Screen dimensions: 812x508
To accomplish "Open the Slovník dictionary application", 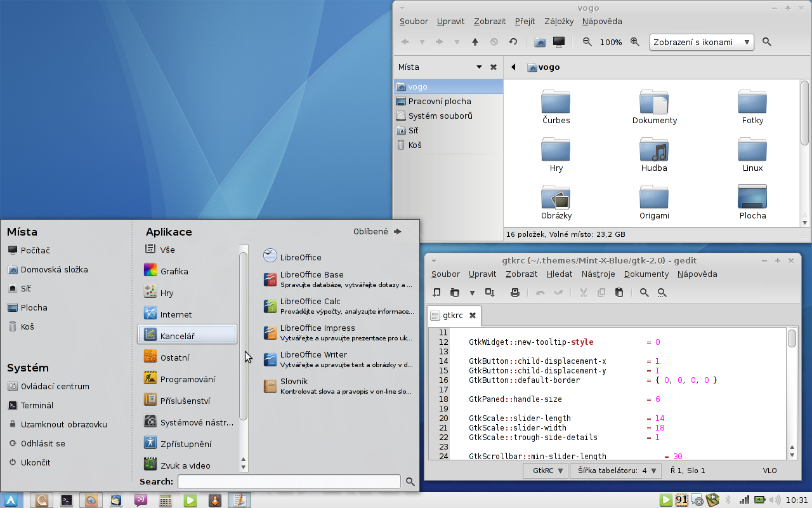I will point(337,386).
